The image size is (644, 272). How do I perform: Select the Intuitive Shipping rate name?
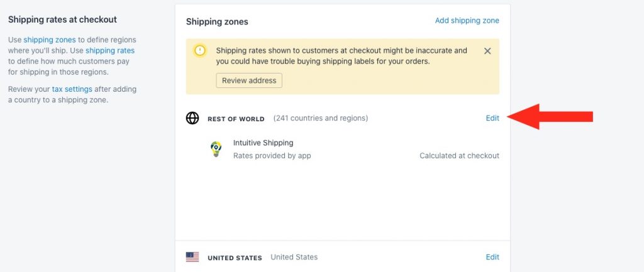(x=264, y=143)
